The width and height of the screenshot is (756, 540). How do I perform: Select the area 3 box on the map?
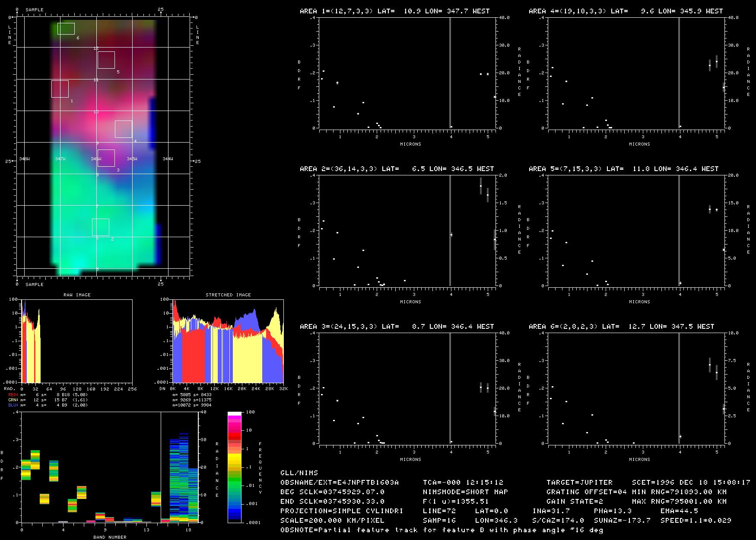coord(106,158)
